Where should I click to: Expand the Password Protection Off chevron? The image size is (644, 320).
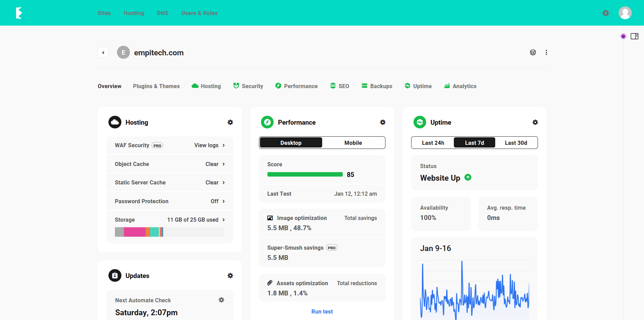point(224,201)
